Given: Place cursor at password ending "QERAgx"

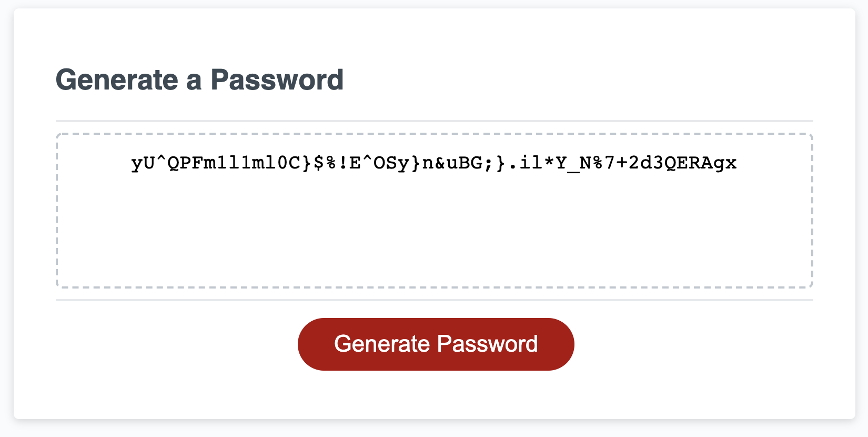Looking at the screenshot, I should [736, 163].
